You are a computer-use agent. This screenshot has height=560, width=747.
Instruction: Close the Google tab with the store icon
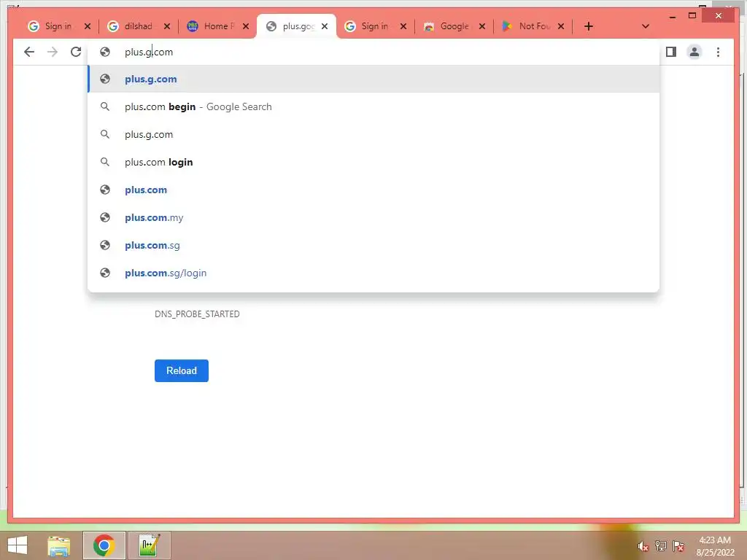(x=482, y=26)
